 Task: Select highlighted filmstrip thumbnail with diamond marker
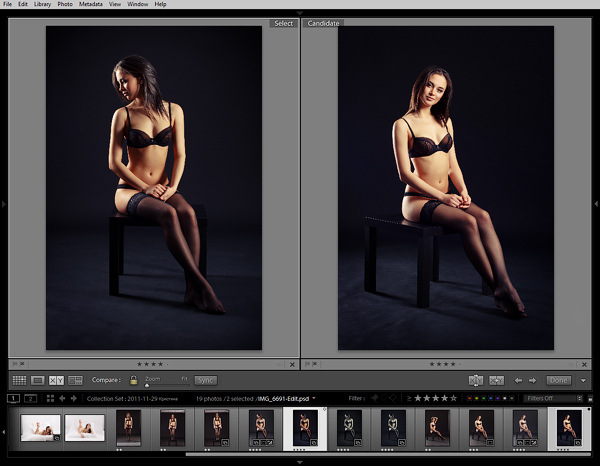[x=305, y=429]
